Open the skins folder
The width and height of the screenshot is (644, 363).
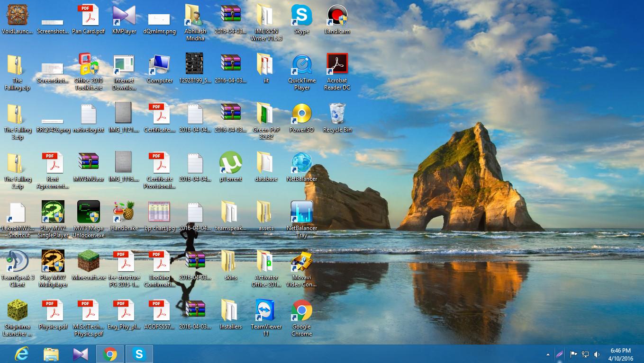click(x=231, y=266)
